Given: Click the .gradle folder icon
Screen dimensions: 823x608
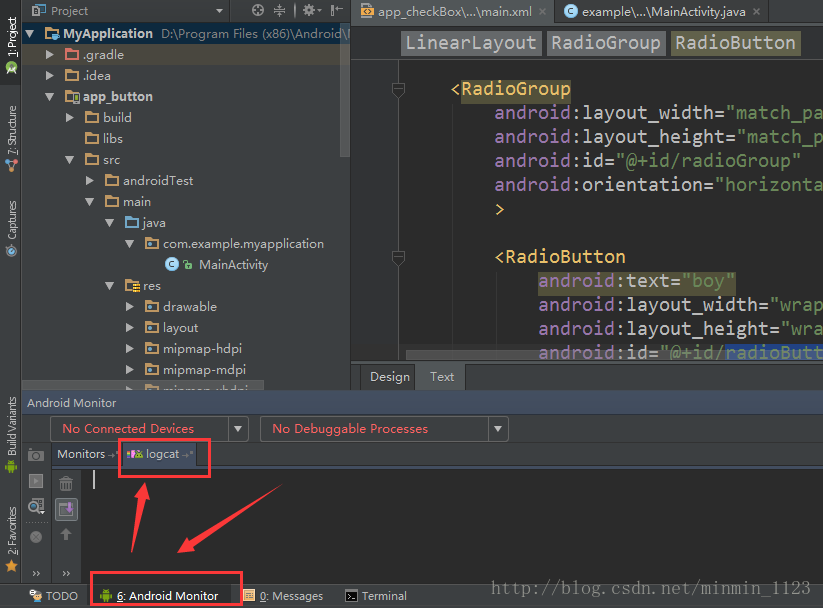Looking at the screenshot, I should (x=72, y=55).
